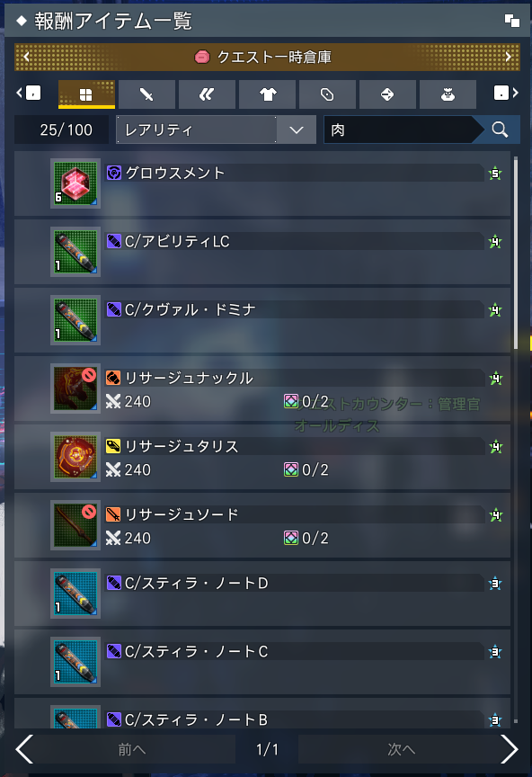
Task: Open the diamond arrow icon category
Action: (387, 94)
